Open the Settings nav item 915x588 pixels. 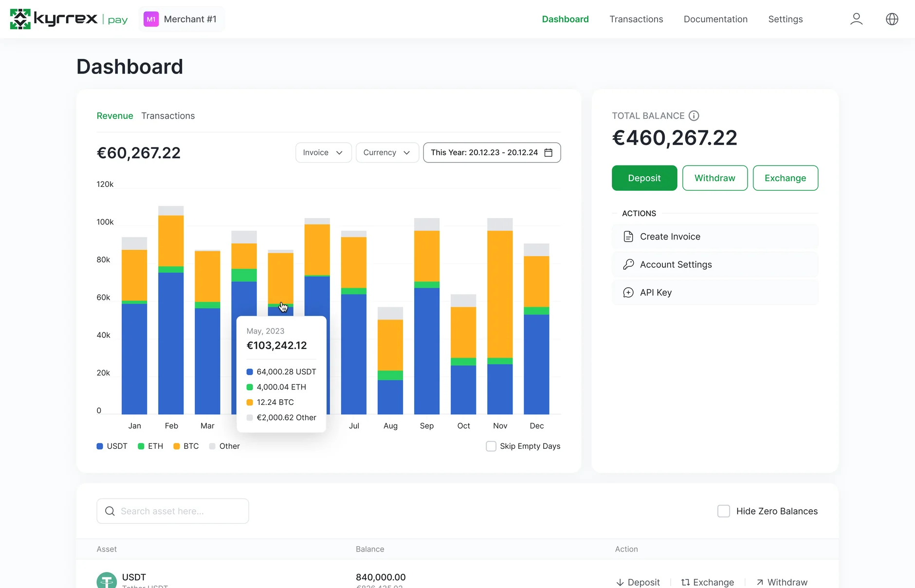786,19
